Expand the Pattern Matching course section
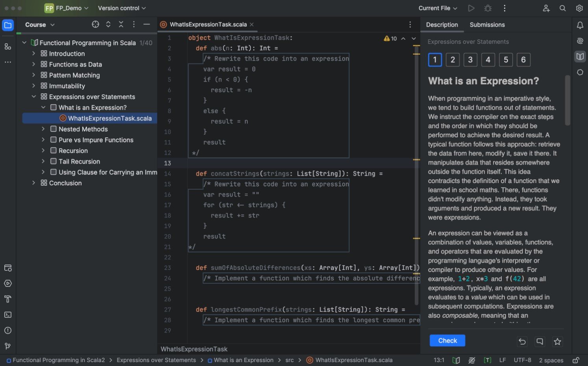This screenshot has height=366, width=588. [33, 75]
